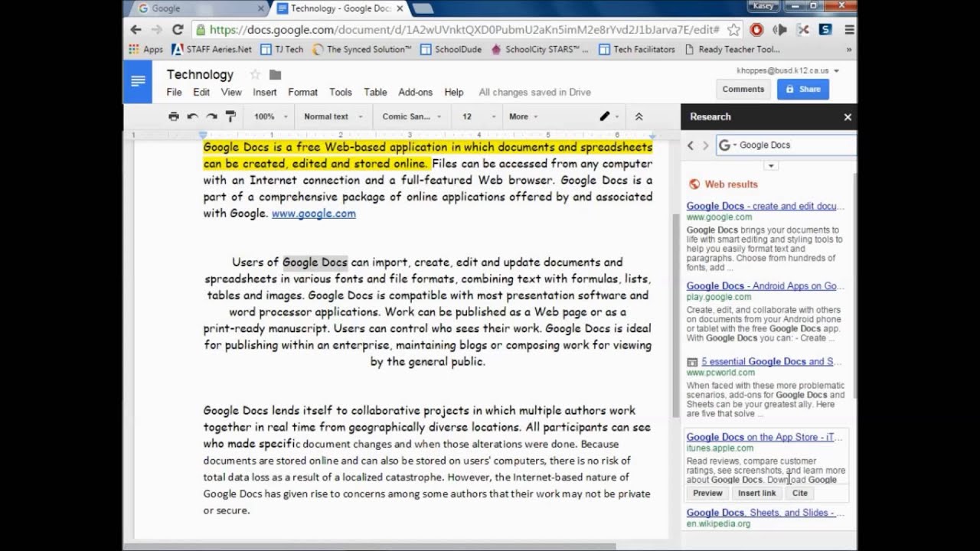Click the Undo arrow icon
Image resolution: width=980 pixels, height=551 pixels.
tap(193, 116)
